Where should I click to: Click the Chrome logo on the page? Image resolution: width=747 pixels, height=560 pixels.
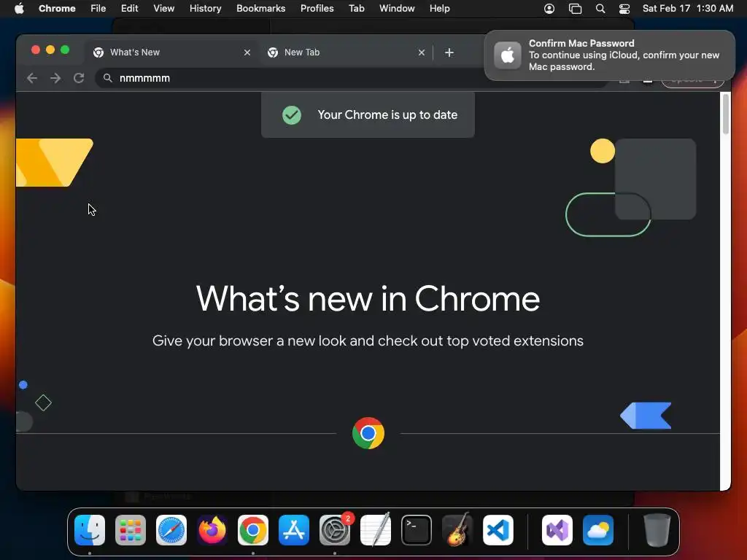point(368,433)
